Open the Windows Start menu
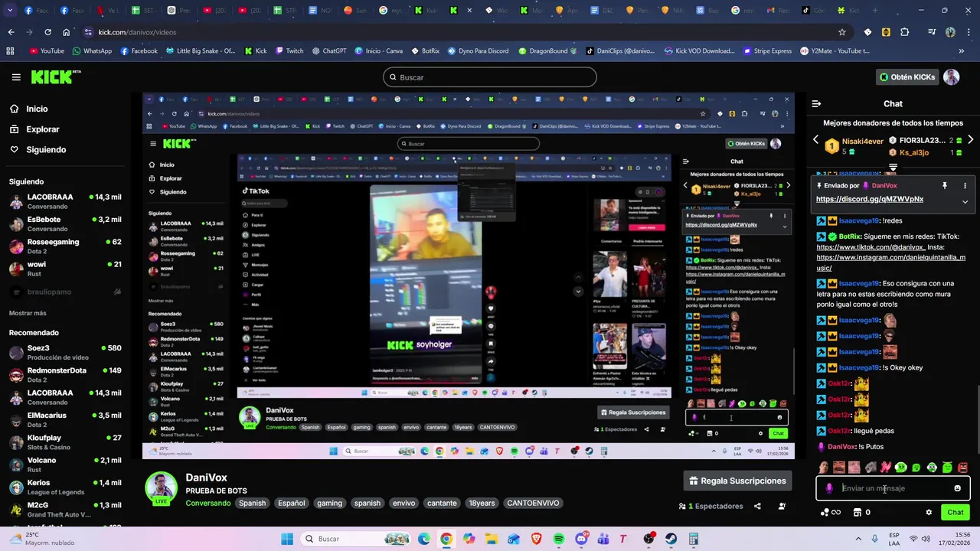The height and width of the screenshot is (551, 980). point(287,539)
